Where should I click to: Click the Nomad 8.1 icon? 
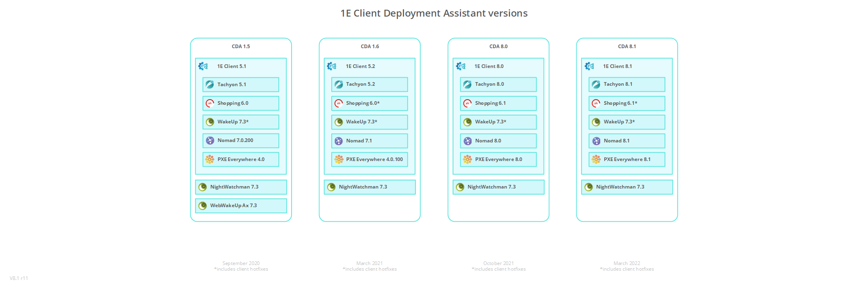596,141
